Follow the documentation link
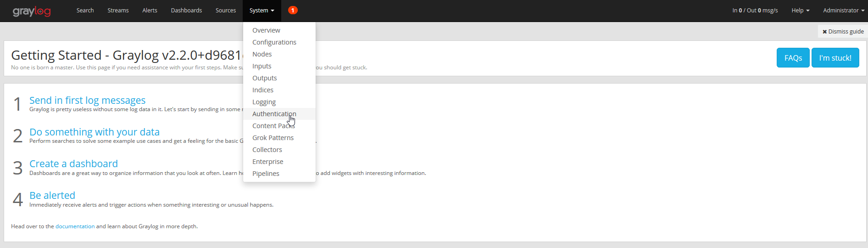868x248 pixels. click(75, 226)
